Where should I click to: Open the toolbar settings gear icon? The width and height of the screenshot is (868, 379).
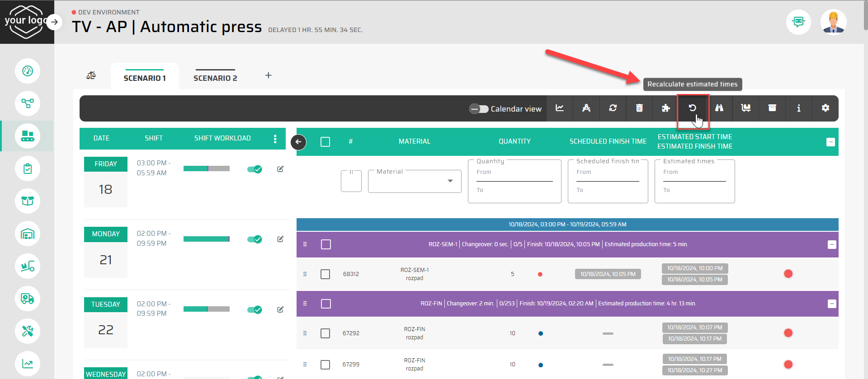[x=825, y=108]
